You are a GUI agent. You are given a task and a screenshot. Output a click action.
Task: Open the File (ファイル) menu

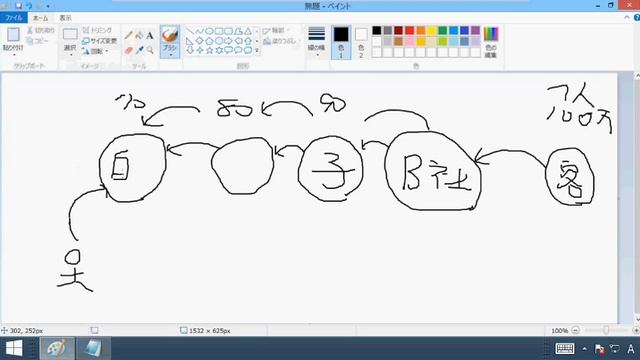13,18
